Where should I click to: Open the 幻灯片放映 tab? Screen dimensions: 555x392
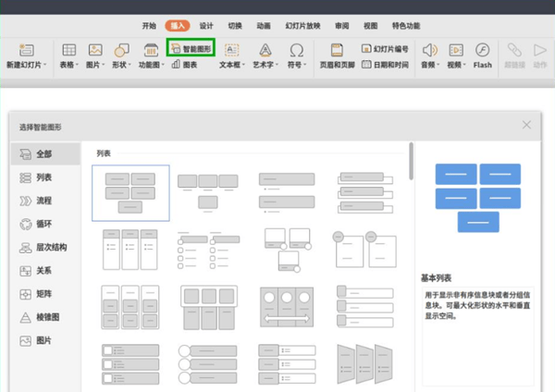[x=303, y=26]
